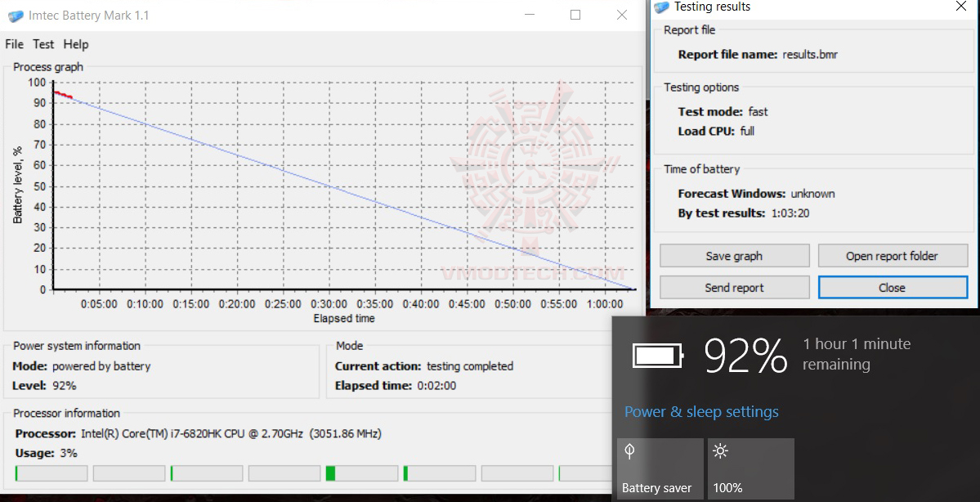Dismiss the Testing results window via its X

coord(960,7)
